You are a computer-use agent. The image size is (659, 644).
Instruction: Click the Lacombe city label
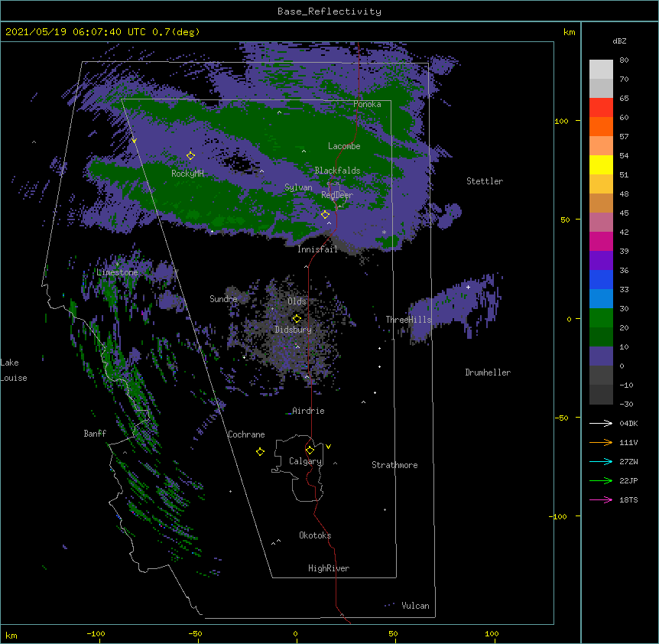(x=344, y=146)
